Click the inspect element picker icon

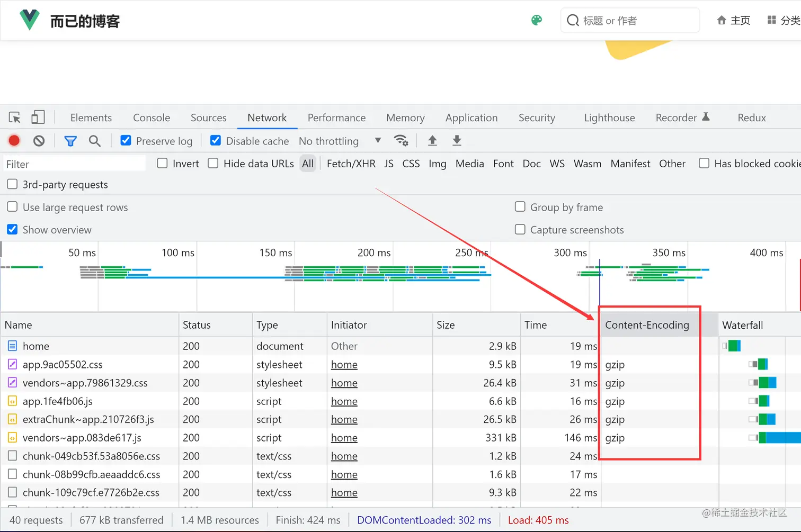click(x=15, y=118)
